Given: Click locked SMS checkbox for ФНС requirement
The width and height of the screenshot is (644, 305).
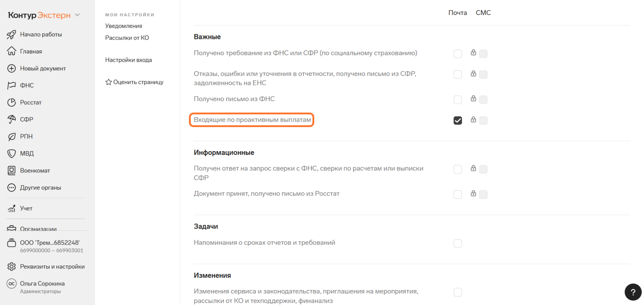Looking at the screenshot, I should point(483,54).
